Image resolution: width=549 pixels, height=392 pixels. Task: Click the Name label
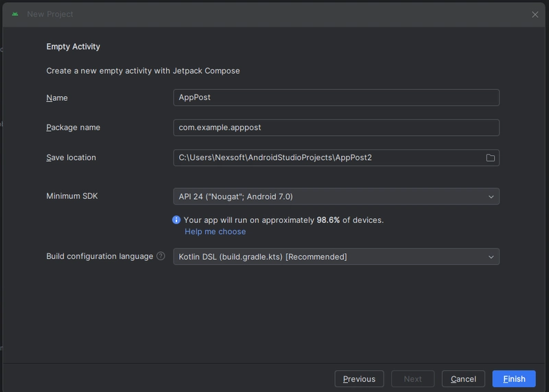pyautogui.click(x=57, y=97)
